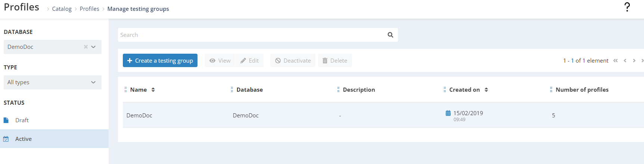The image size is (644, 164).
Task: Clear the DemoDoc database selection
Action: click(86, 47)
